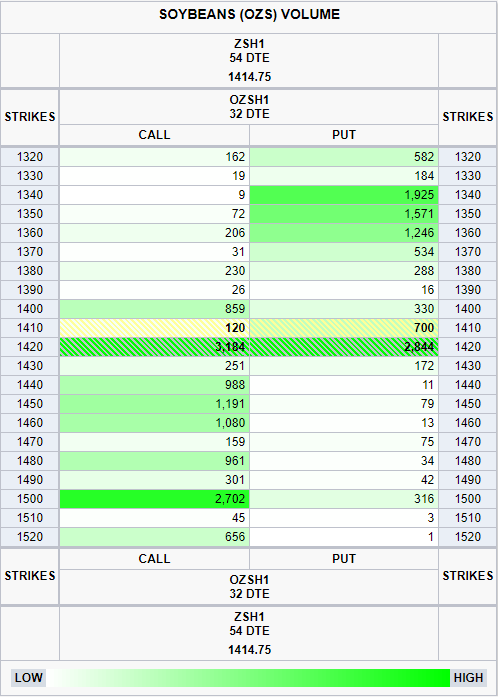The image size is (498, 697).
Task: Select the top OZSH1 32 DTE header
Action: coord(249,107)
